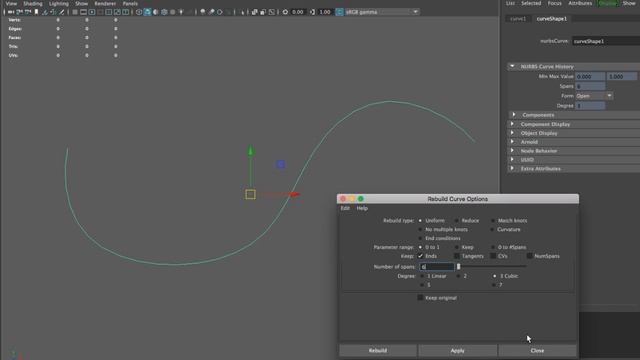Image resolution: width=640 pixels, height=360 pixels.
Task: Click the gamma icon beside 1.00
Action: click(x=312, y=12)
